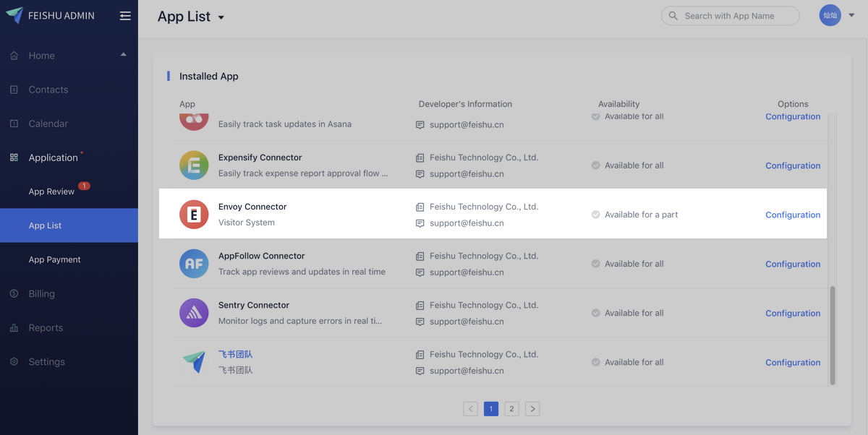868x435 pixels.
Task: Collapse the Home section arrow
Action: pyautogui.click(x=123, y=54)
